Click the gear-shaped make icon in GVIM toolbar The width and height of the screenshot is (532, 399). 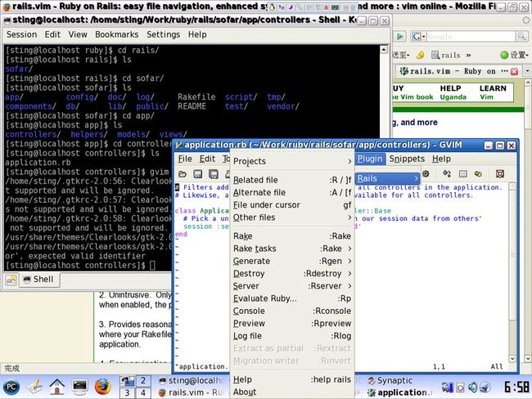426,174
